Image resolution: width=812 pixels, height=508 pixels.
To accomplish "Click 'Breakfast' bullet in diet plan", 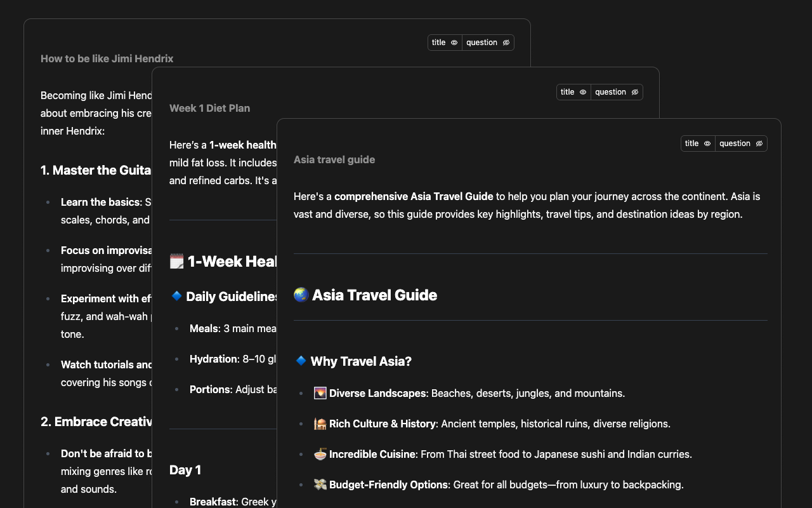I will tap(213, 502).
